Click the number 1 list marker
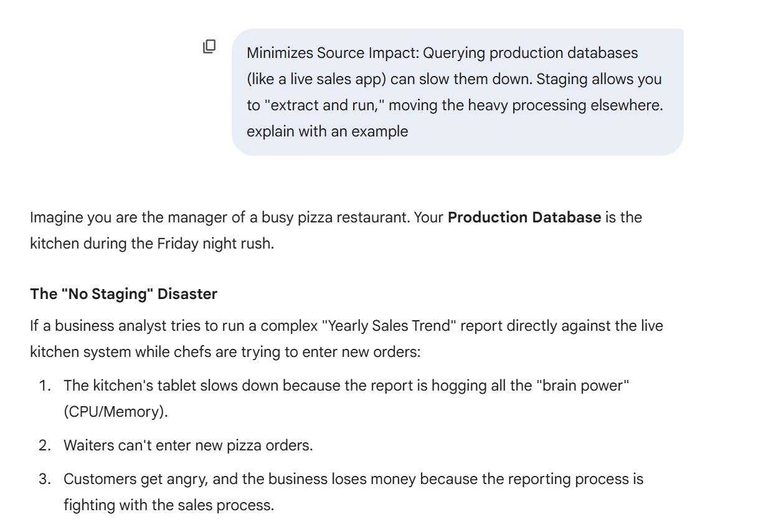This screenshot has height=532, width=761. (44, 386)
